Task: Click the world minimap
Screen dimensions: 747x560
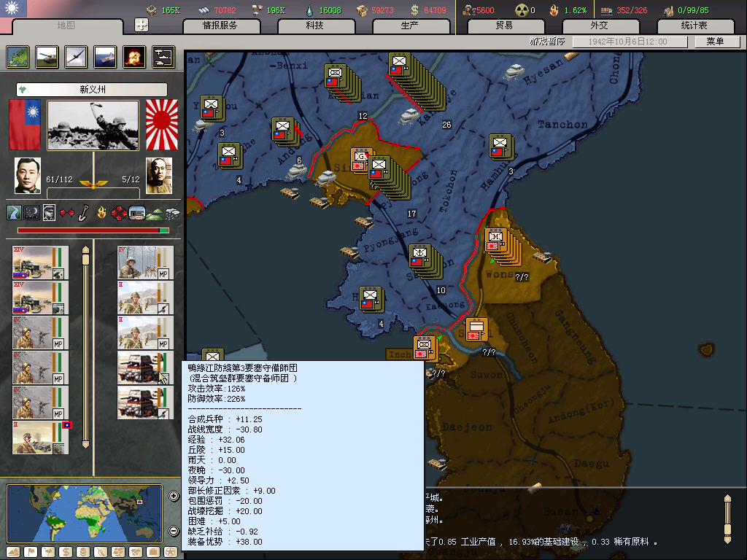Action: pos(84,514)
